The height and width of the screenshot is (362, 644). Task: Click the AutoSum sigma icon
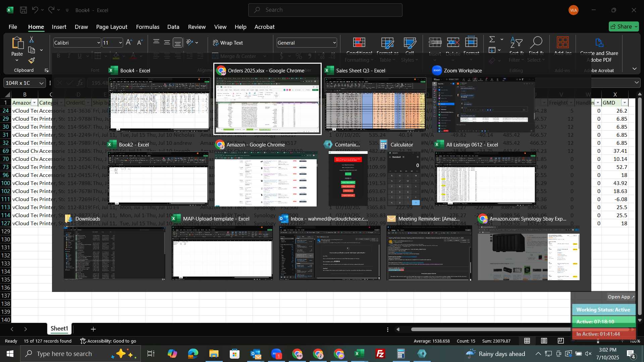pyautogui.click(x=492, y=40)
